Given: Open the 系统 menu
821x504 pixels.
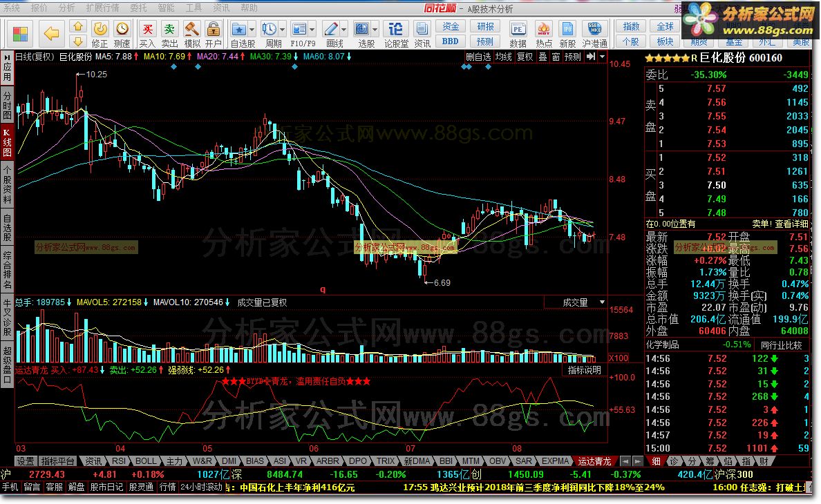Looking at the screenshot, I should (x=12, y=8).
